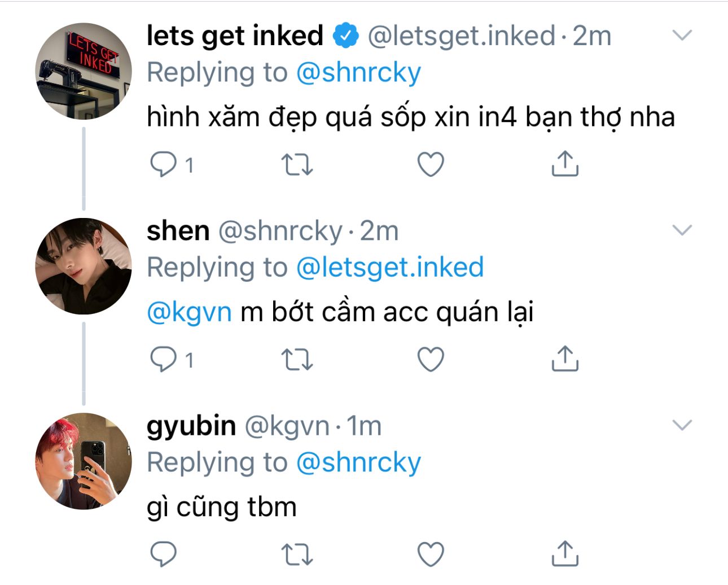Viewport: 728px width, 585px height.
Task: Retweet gyubin's tweet
Action: [297, 554]
